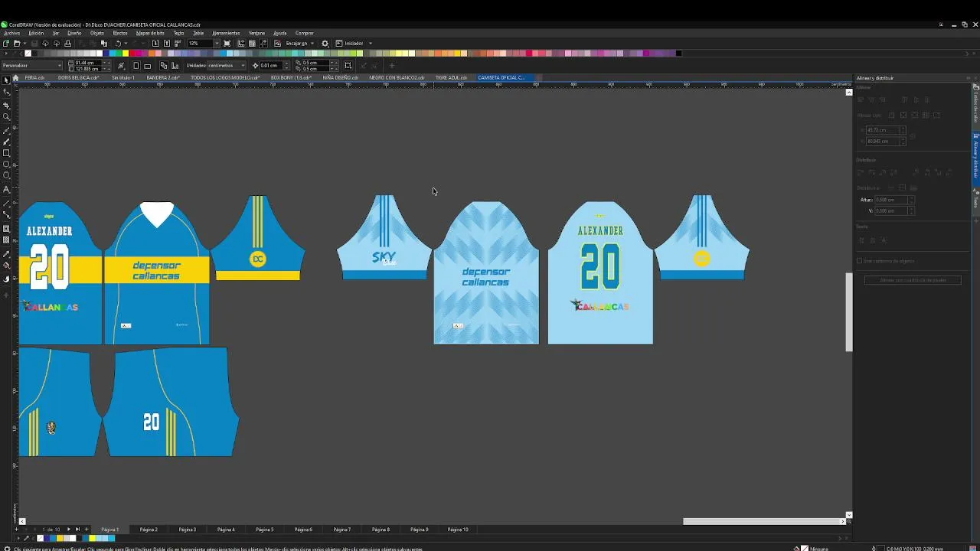Select the Shape edit tool
The image size is (980, 551).
[x=7, y=93]
